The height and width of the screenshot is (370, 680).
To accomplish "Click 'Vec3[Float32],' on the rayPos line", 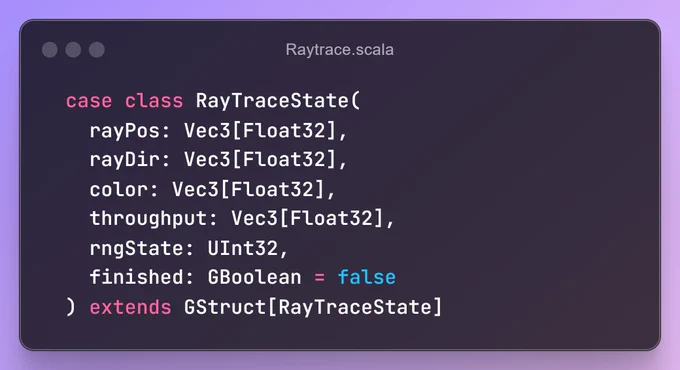I will click(265, 131).
